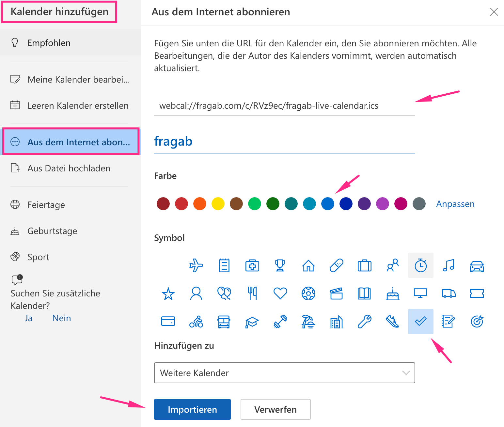Select Leeren Kalender erstellen

(x=71, y=105)
